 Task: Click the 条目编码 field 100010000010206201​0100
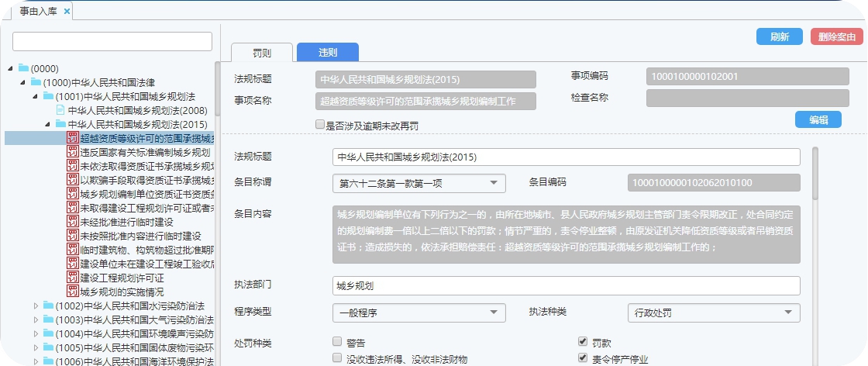coord(714,183)
